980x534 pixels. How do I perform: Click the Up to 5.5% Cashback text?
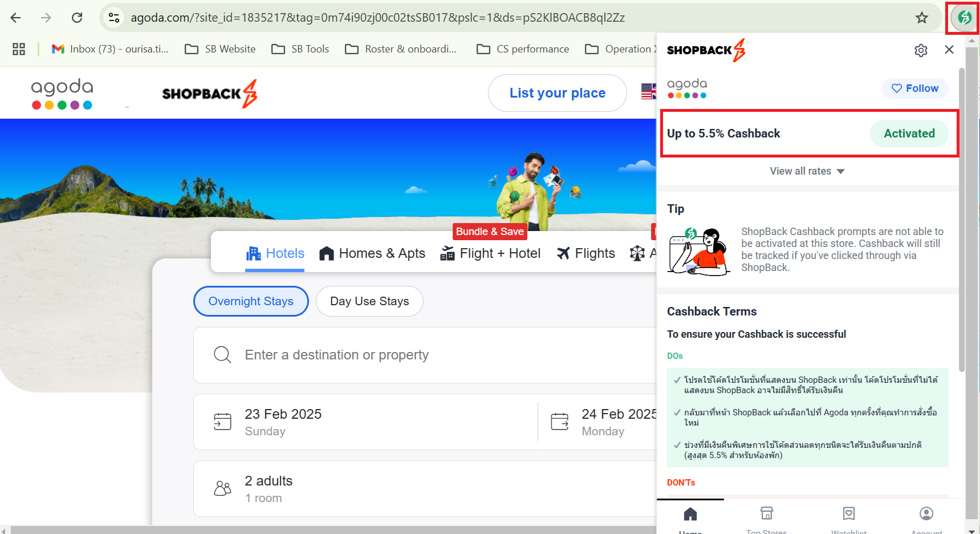(x=723, y=133)
